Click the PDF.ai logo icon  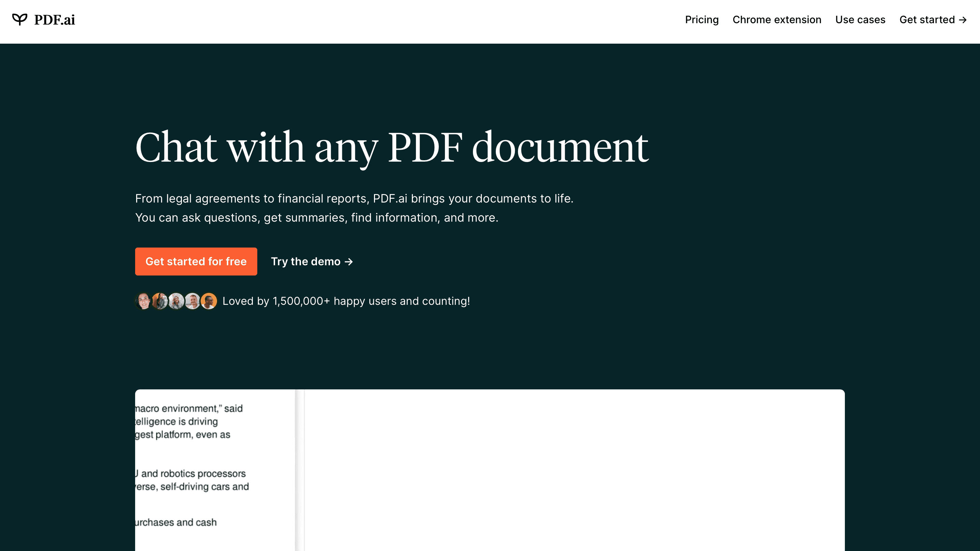coord(19,19)
